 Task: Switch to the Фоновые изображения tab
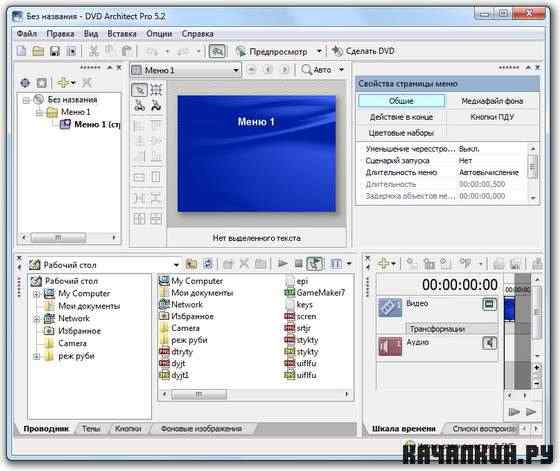coord(201,429)
